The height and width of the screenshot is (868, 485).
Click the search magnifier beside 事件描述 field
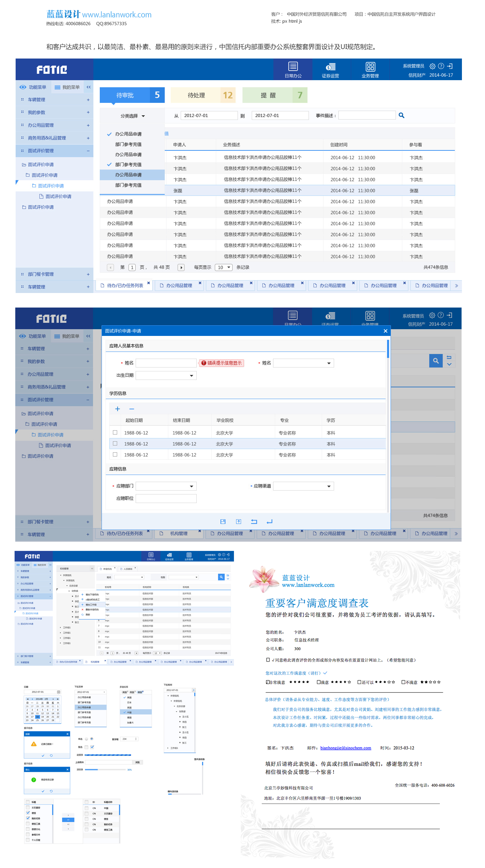(401, 115)
